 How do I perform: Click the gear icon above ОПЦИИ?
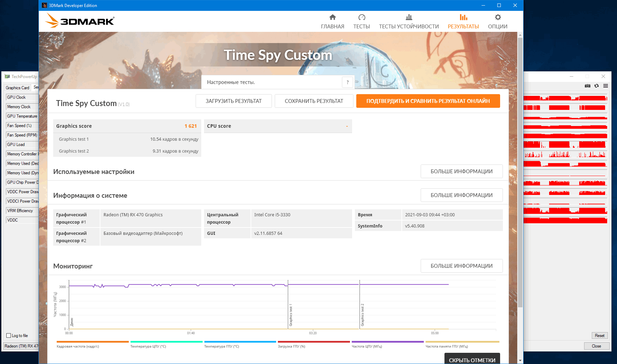pyautogui.click(x=498, y=17)
